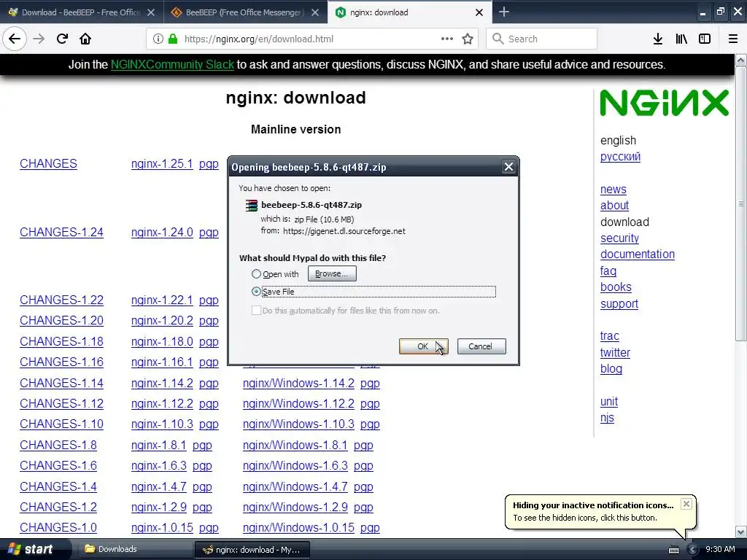
Task: Open the nginx-1.4.7 download link
Action: 158,486
